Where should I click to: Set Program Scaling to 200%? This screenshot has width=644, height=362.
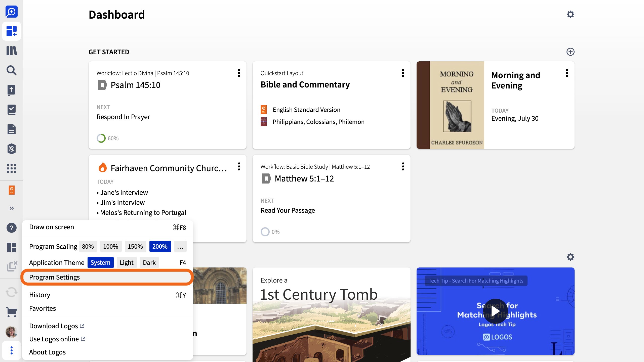point(160,246)
